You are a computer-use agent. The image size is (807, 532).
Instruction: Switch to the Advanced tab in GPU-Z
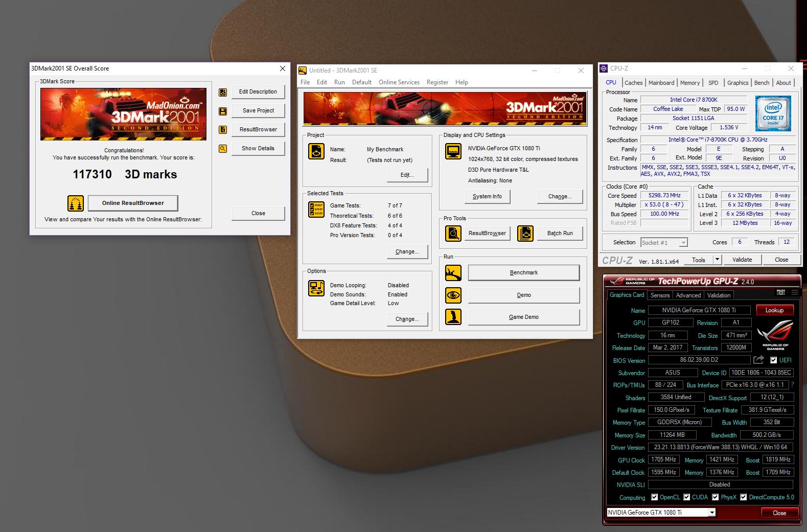click(x=688, y=295)
